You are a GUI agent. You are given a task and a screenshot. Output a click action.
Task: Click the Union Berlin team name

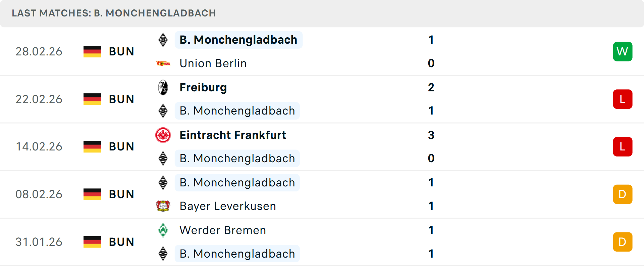point(213,63)
